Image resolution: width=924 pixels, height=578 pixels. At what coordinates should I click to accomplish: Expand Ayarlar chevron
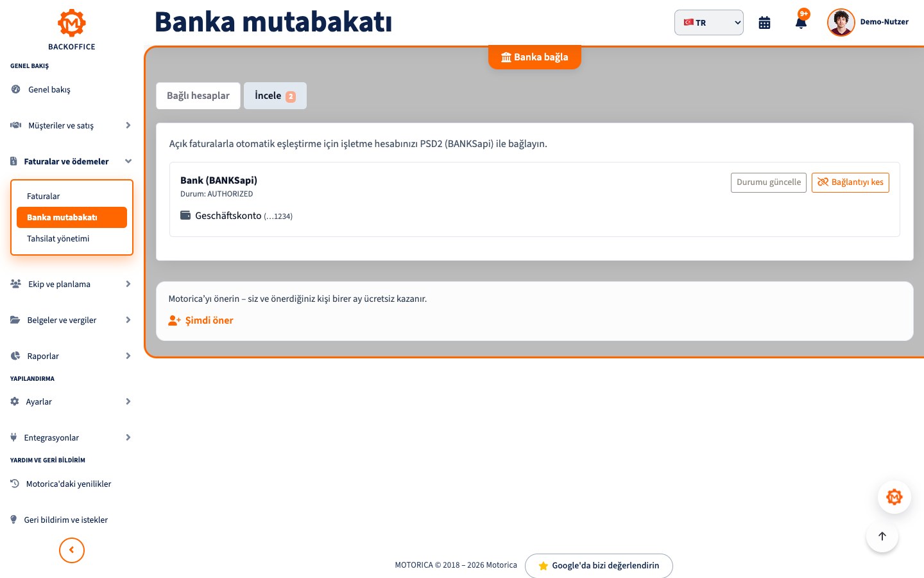(128, 401)
